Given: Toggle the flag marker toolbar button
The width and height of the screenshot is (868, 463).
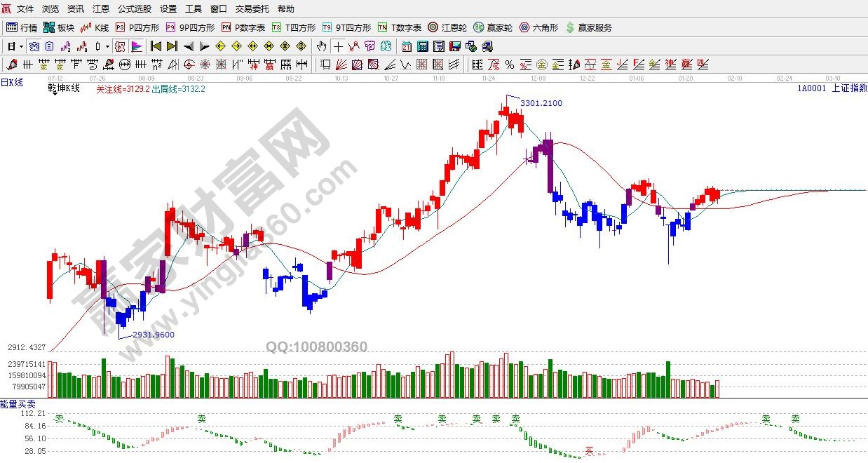Looking at the screenshot, I should (x=136, y=47).
